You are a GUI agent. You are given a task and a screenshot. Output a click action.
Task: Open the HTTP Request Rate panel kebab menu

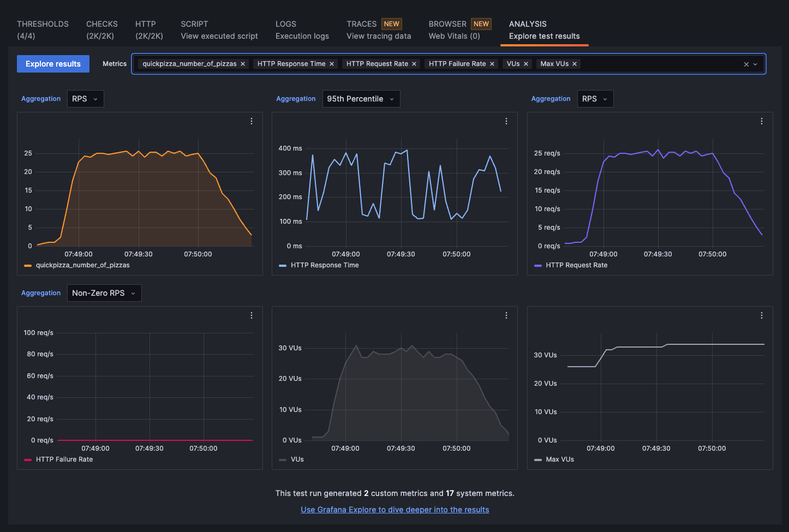tap(762, 121)
